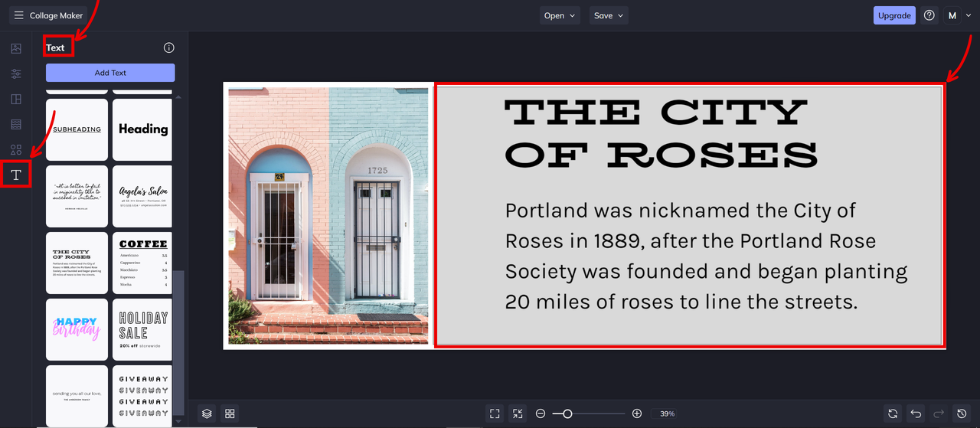Click the M account avatar
The height and width of the screenshot is (428, 980).
tap(952, 15)
